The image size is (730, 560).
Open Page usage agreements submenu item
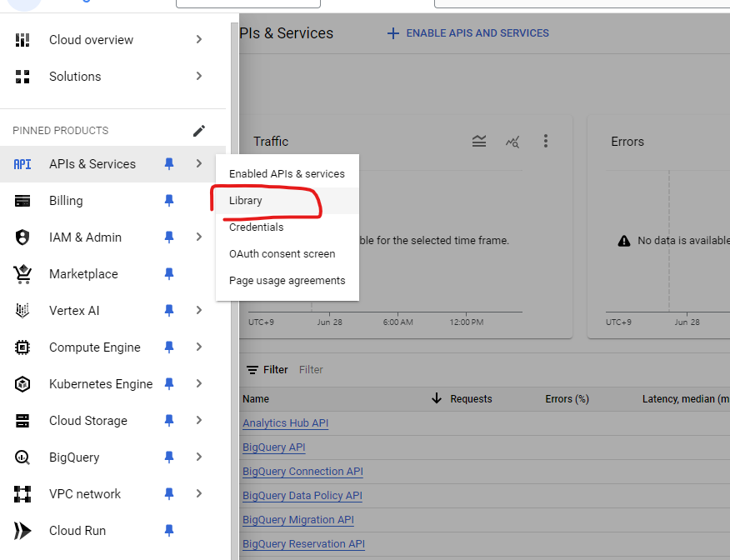coord(287,281)
